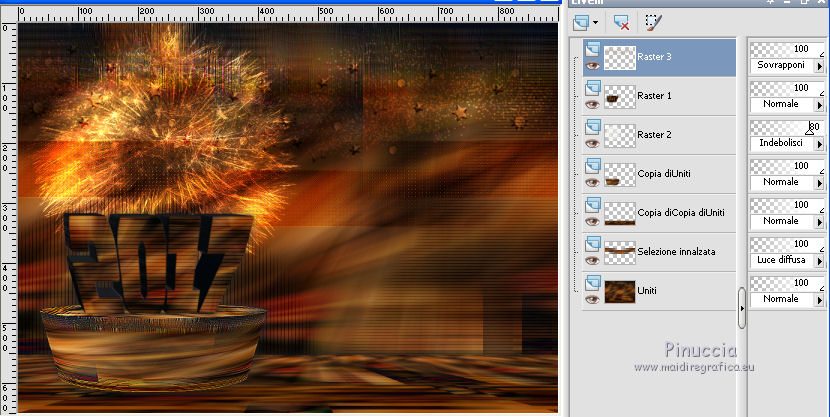
Task: Click the vertical ruler beside the canvas
Action: coord(8,217)
